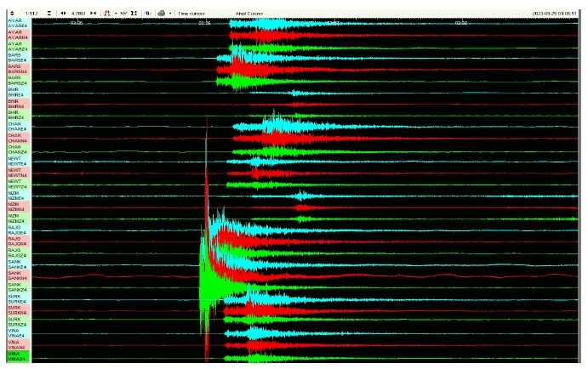The height and width of the screenshot is (369, 588).
Task: Click the printer icon
Action: pos(162,14)
